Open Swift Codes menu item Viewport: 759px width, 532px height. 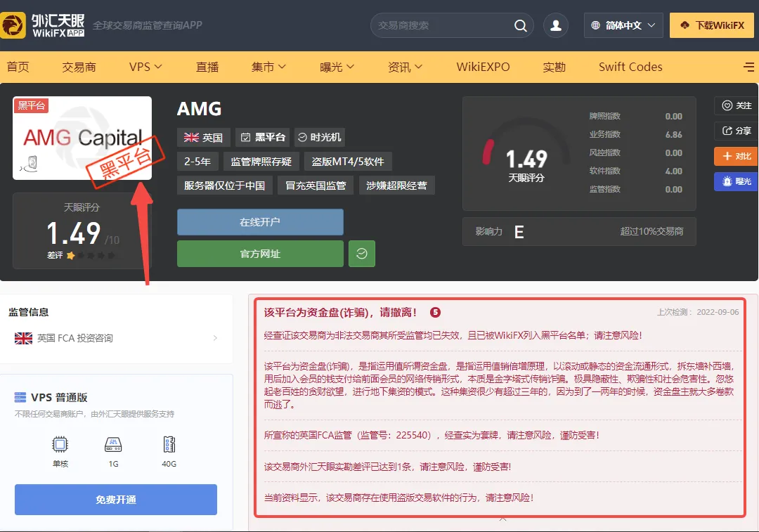630,67
